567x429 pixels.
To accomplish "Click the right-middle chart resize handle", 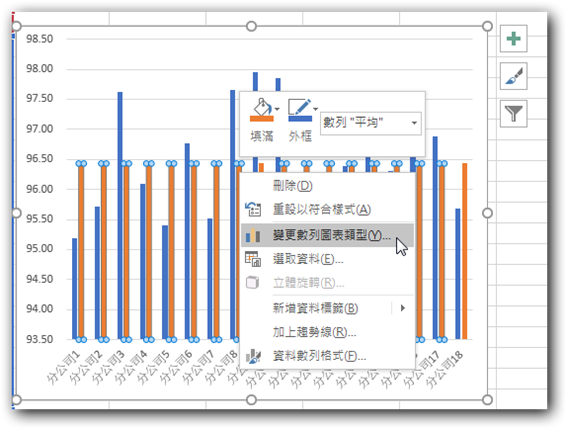I will point(487,213).
